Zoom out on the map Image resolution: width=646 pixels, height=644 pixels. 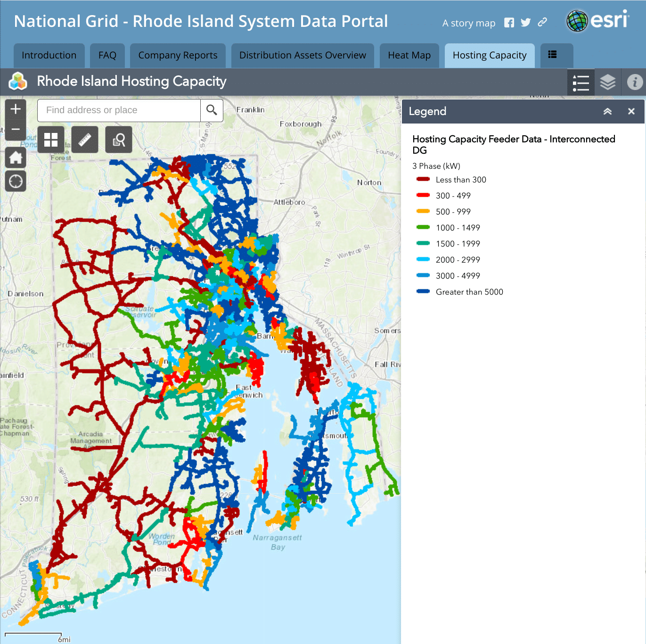[x=16, y=130]
